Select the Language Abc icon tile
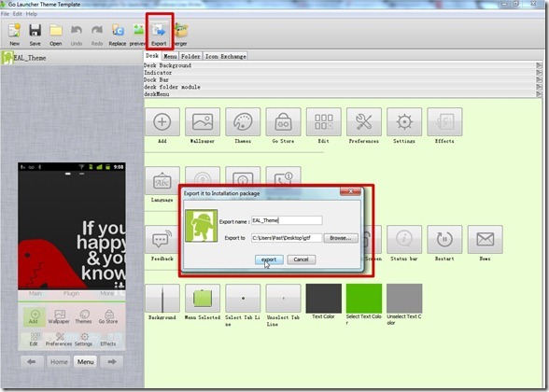Viewport: 549px width, 392px height. pyautogui.click(x=162, y=181)
